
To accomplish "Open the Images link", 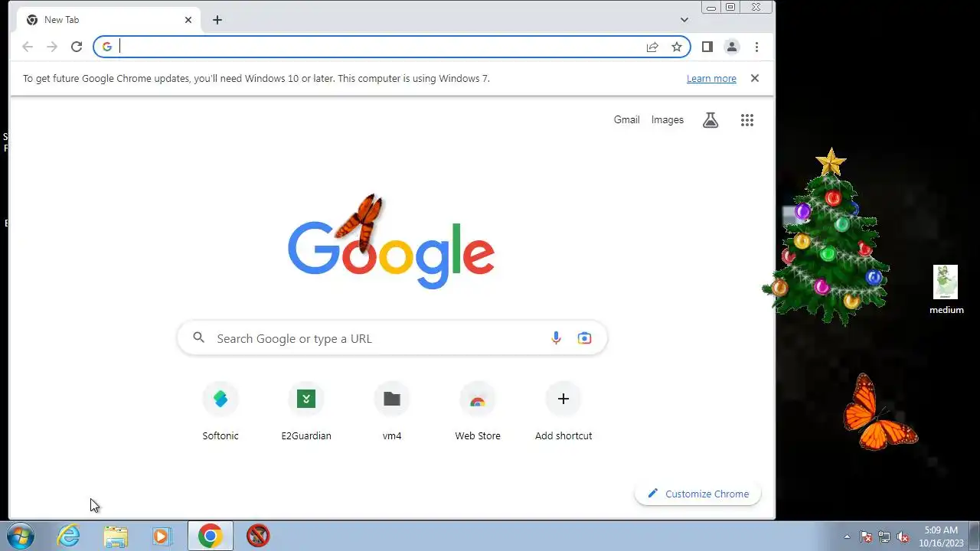I will 668,119.
